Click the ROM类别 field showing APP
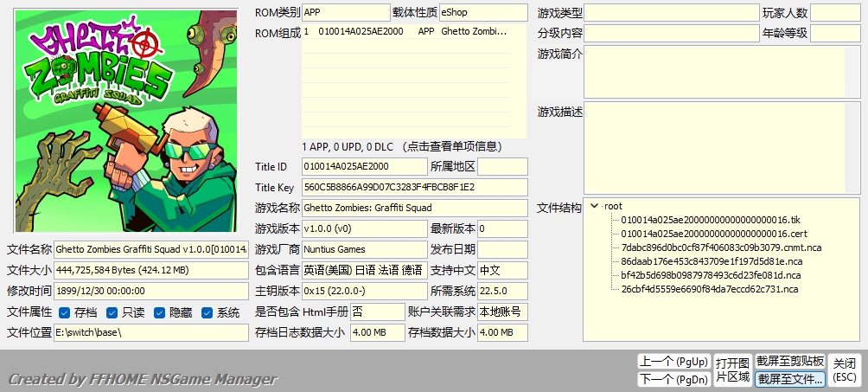This screenshot has width=868, height=392. 346,12
